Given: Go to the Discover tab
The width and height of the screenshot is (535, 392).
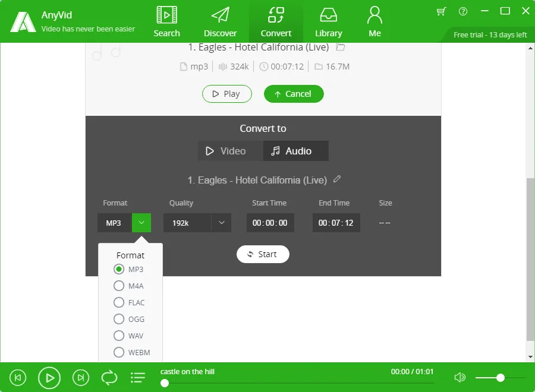Looking at the screenshot, I should [x=220, y=21].
